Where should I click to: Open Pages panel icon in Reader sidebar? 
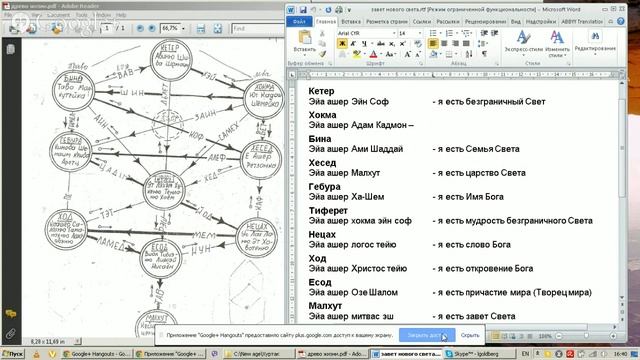point(11,49)
